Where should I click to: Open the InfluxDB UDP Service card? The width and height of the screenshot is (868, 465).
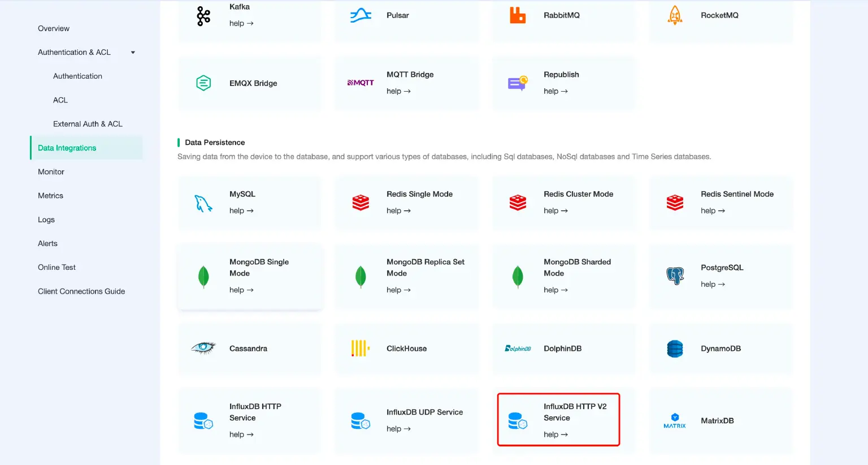coord(405,419)
